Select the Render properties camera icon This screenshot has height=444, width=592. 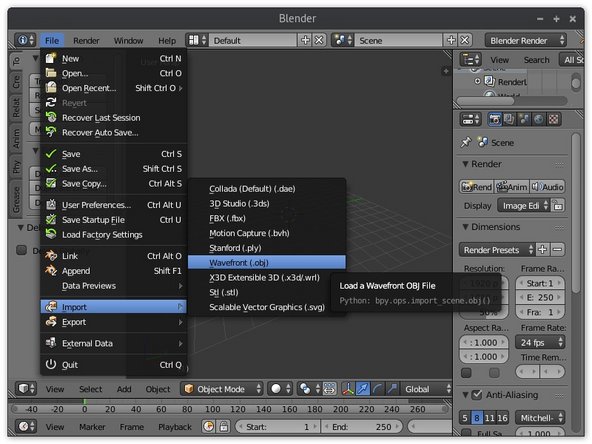tap(494, 120)
